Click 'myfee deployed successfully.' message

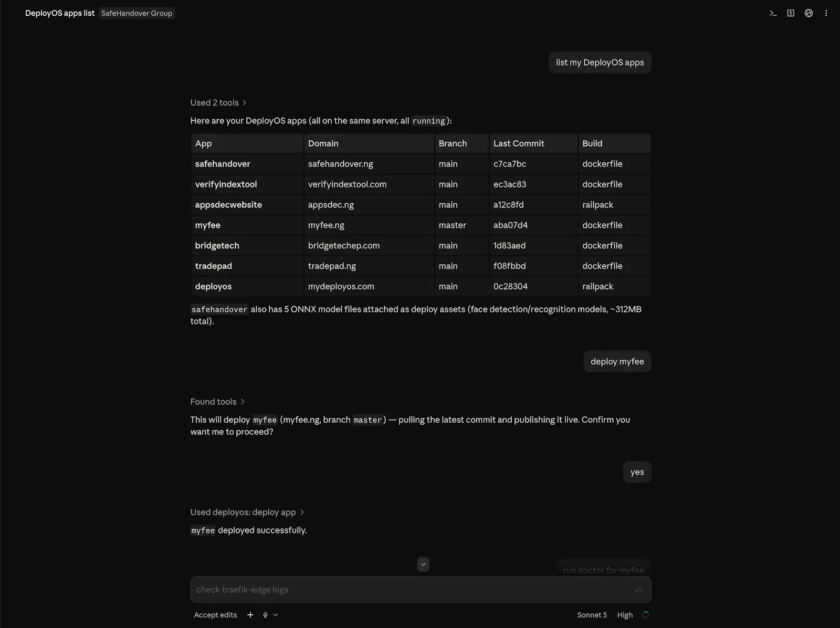(x=249, y=530)
